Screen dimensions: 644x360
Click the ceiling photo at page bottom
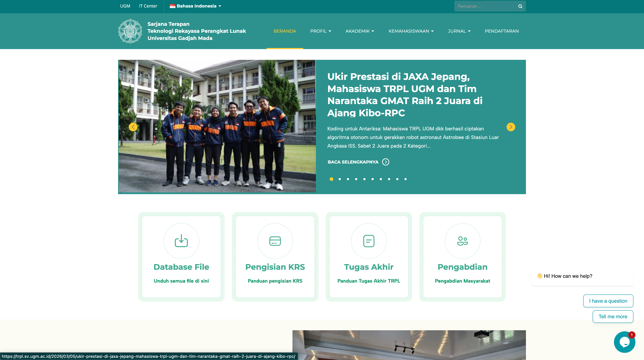pos(409,345)
